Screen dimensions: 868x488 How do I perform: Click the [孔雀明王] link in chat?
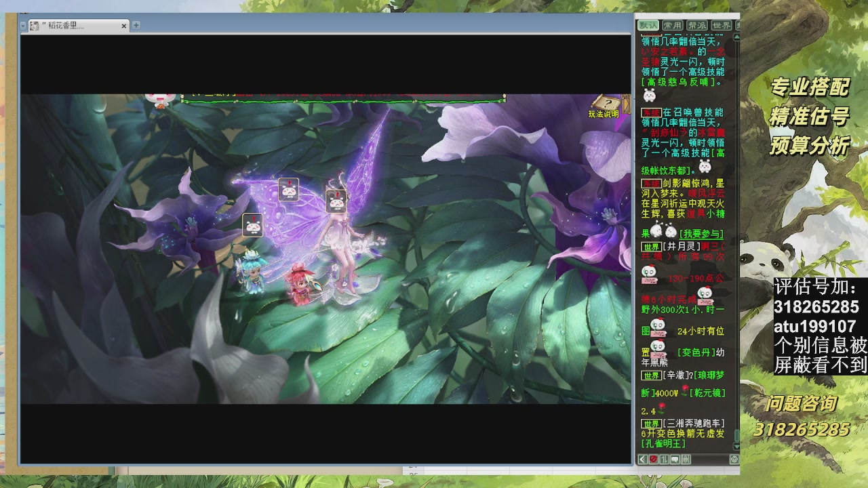(664, 444)
